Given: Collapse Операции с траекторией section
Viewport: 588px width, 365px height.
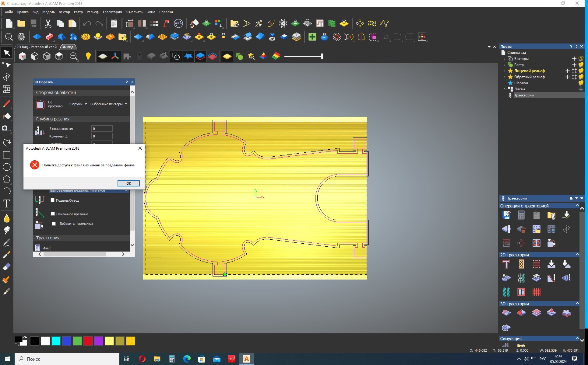Looking at the screenshot, I should click(577, 206).
